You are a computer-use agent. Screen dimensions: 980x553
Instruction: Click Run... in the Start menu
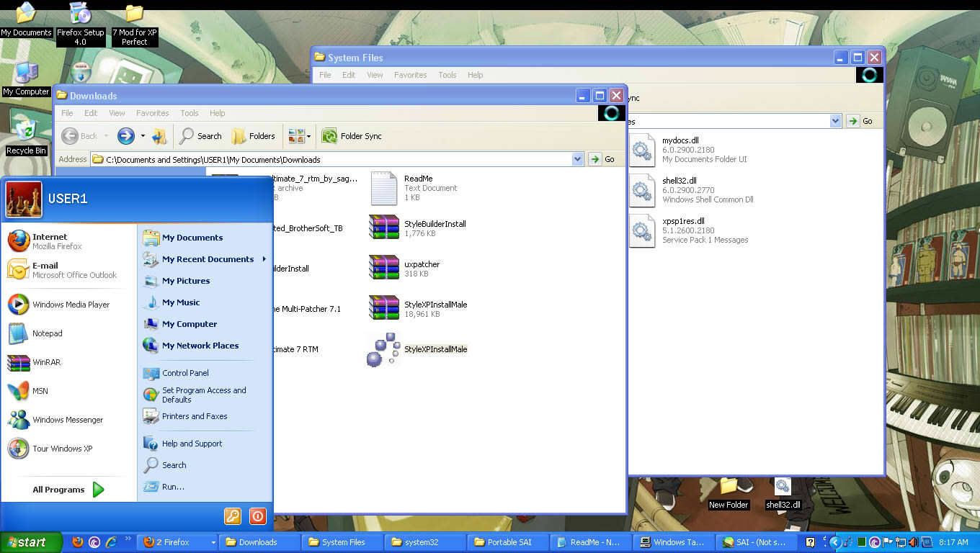coord(205,487)
